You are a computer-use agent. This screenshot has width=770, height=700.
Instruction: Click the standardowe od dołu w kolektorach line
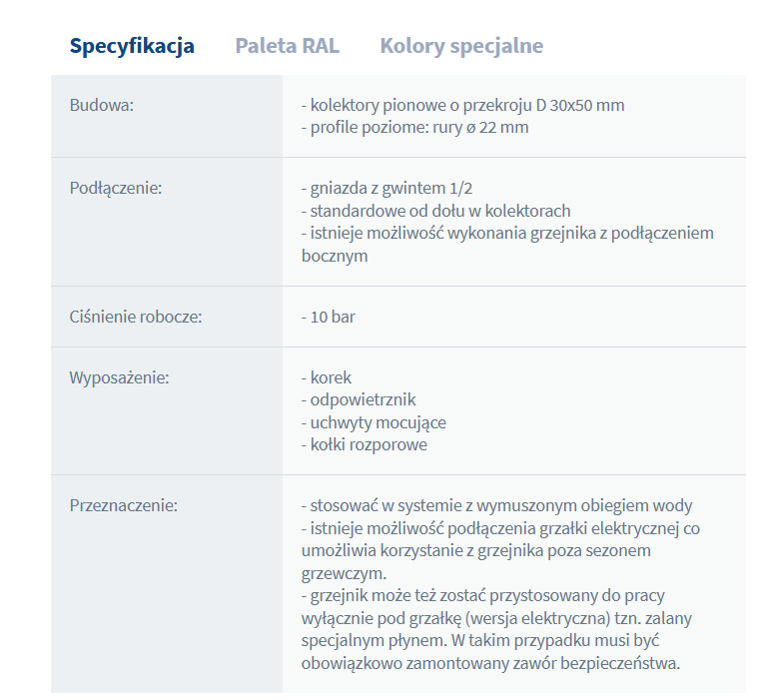tap(435, 211)
